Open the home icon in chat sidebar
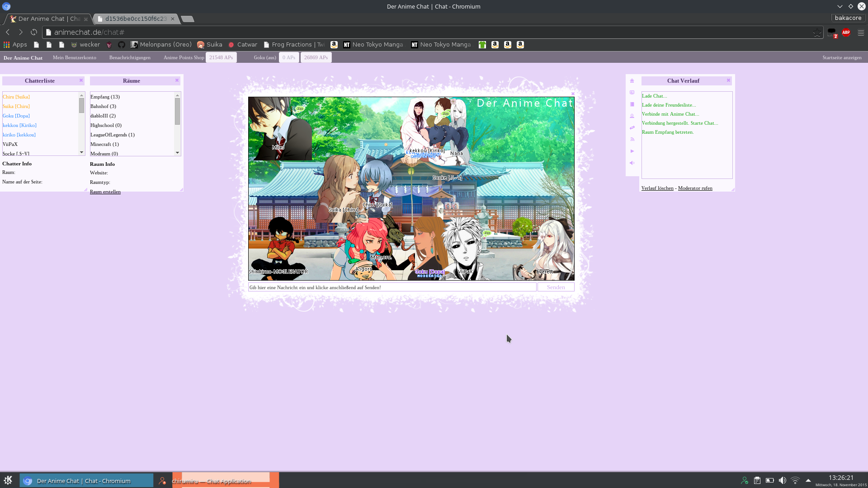The height and width of the screenshot is (488, 868). [x=632, y=81]
